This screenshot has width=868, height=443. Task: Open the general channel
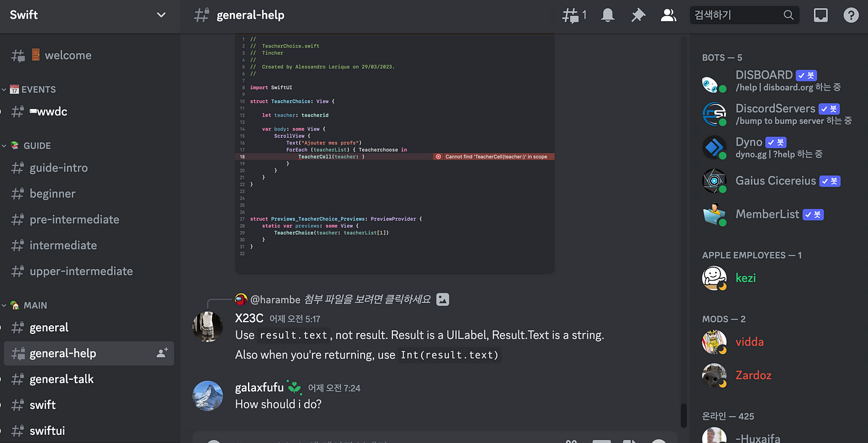89,328
